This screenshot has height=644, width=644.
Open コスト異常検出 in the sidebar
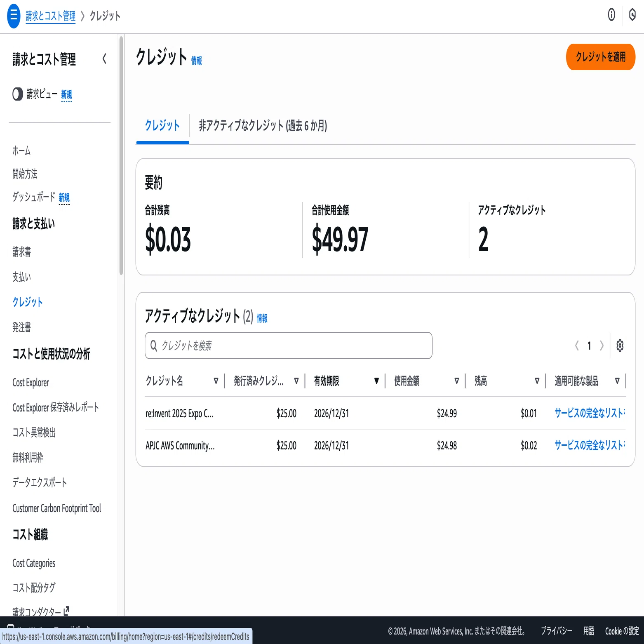[34, 432]
